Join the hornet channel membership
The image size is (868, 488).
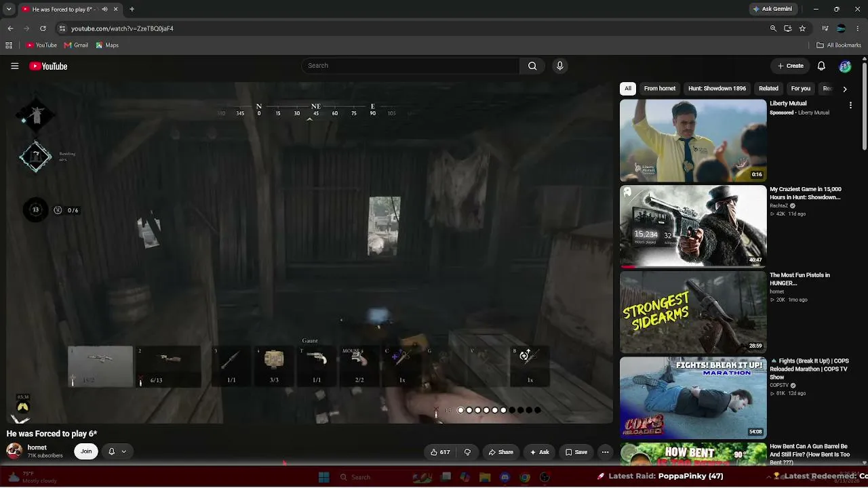pos(86,451)
